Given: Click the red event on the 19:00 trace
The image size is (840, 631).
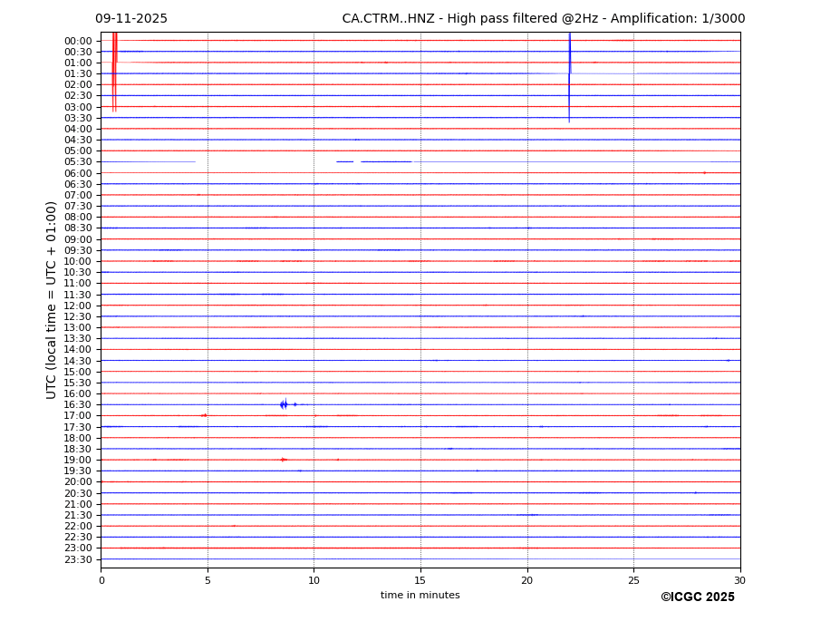Looking at the screenshot, I should [x=284, y=460].
